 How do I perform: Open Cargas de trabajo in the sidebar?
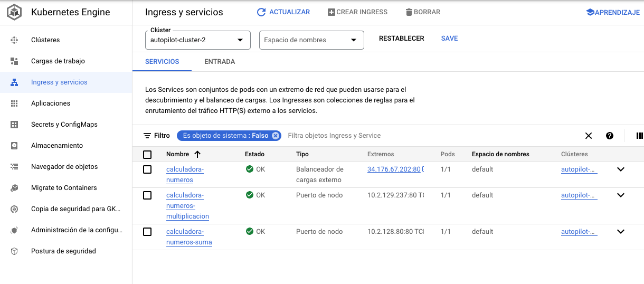66,61
